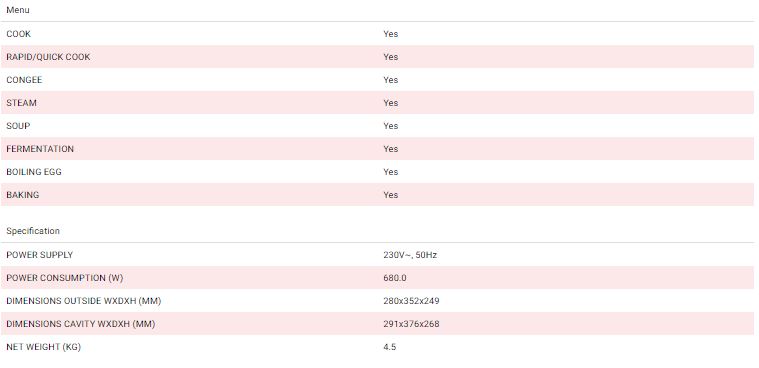Click the 280x352x249 dimension value

[411, 301]
